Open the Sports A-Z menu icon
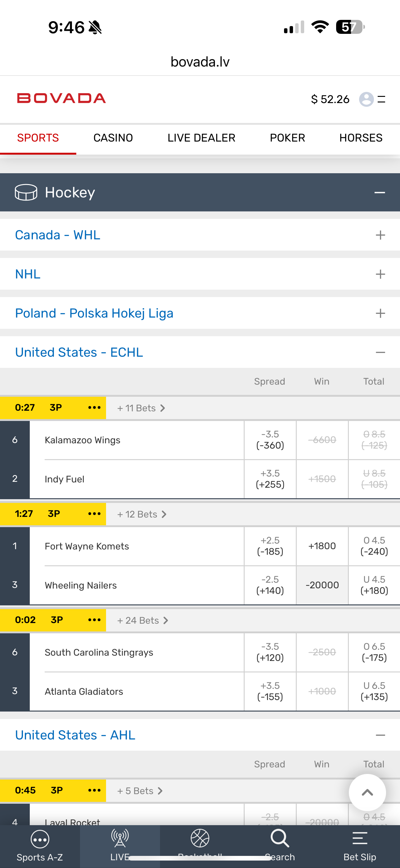The height and width of the screenshot is (868, 400). (40, 839)
